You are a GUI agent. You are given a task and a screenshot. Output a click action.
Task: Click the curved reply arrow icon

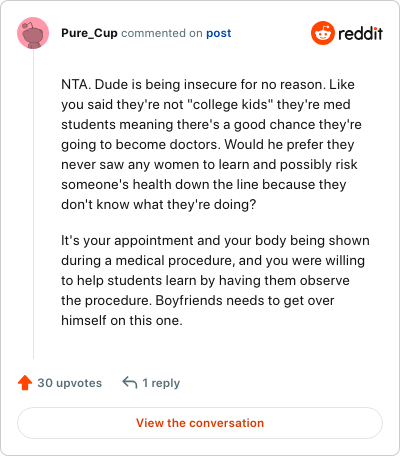click(130, 383)
